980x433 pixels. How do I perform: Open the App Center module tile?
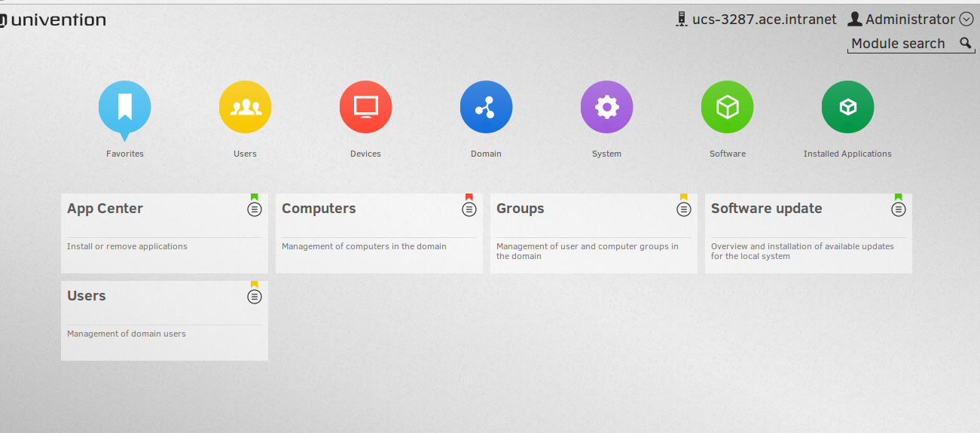tap(164, 233)
